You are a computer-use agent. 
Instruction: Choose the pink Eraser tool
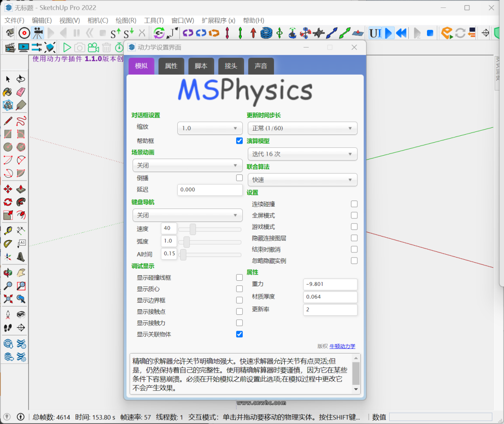tap(21, 92)
